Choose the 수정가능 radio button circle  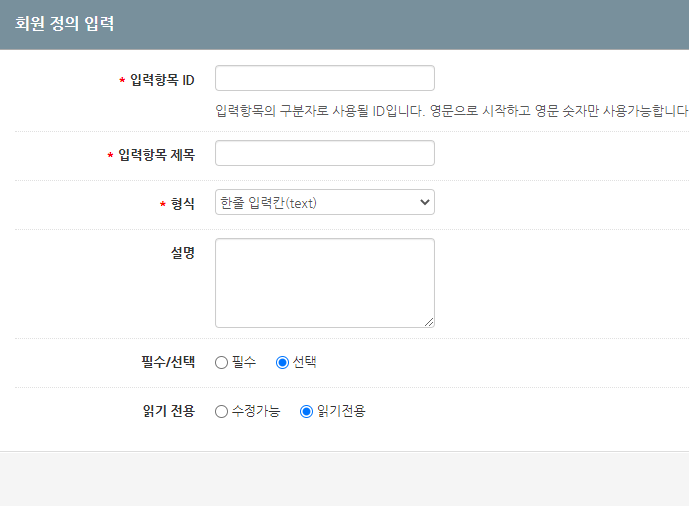221,412
